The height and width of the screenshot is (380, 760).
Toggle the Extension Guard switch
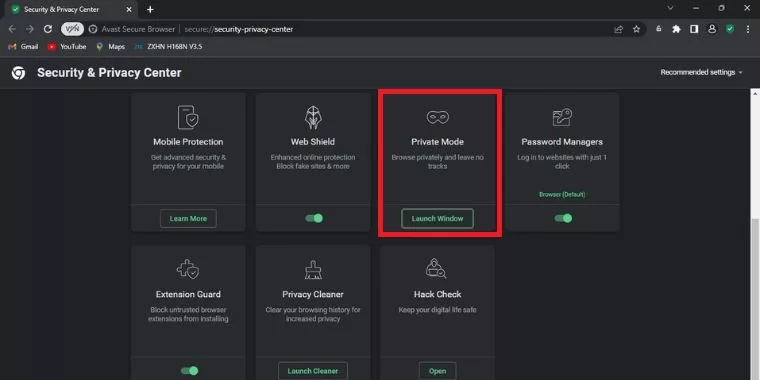[x=190, y=371]
